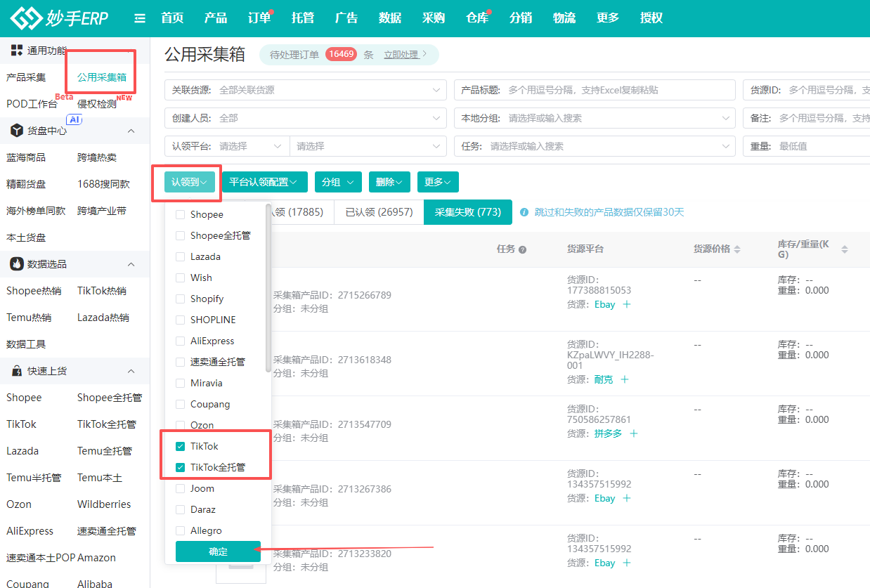Check the SHOPLINE checkbox
Screen dimensions: 870x588
tap(181, 320)
